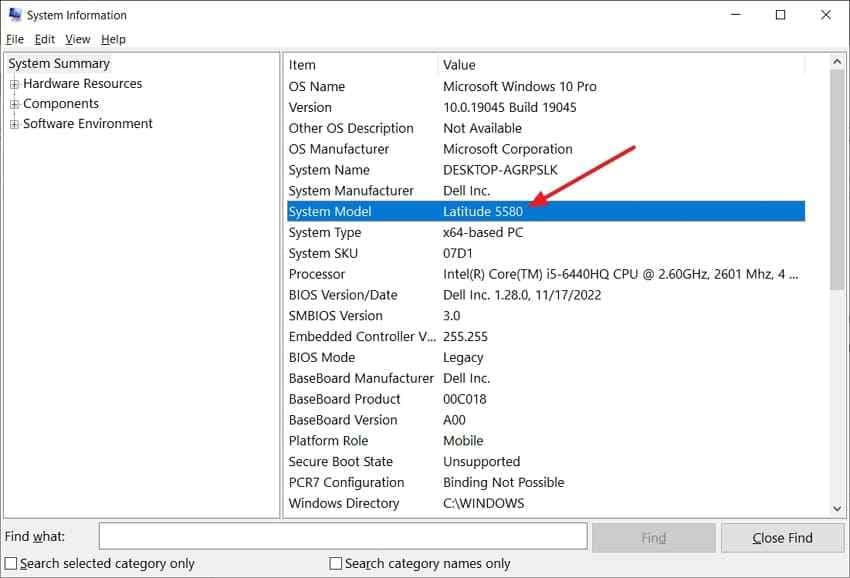Open the Edit menu
This screenshot has width=850, height=578.
(44, 39)
